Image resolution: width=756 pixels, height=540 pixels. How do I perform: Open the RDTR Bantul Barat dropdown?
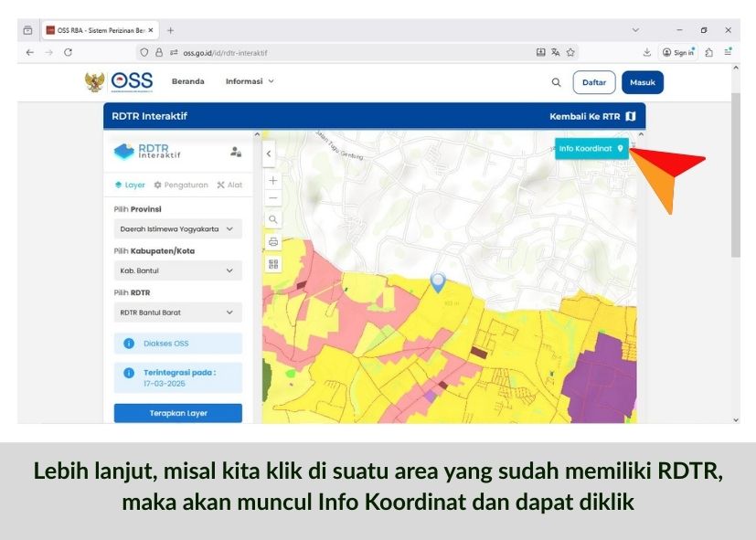177,312
